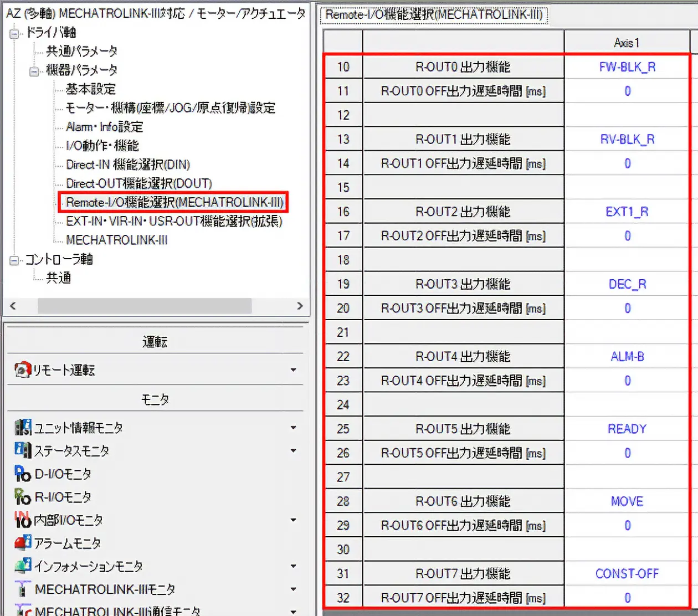Viewport: 698px width, 616px height.
Task: Select row header number 31
Action: (343, 574)
